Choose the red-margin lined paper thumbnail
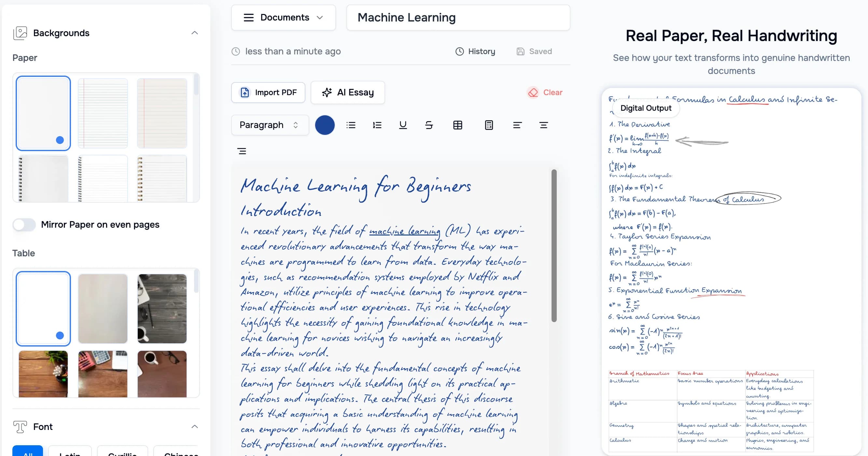 tap(162, 113)
